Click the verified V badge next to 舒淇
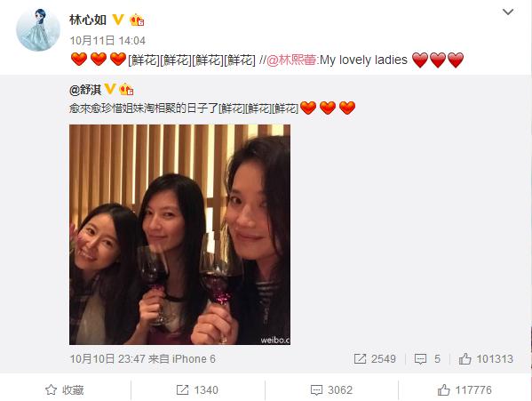Viewport: 532px width, 401px height. tap(110, 89)
